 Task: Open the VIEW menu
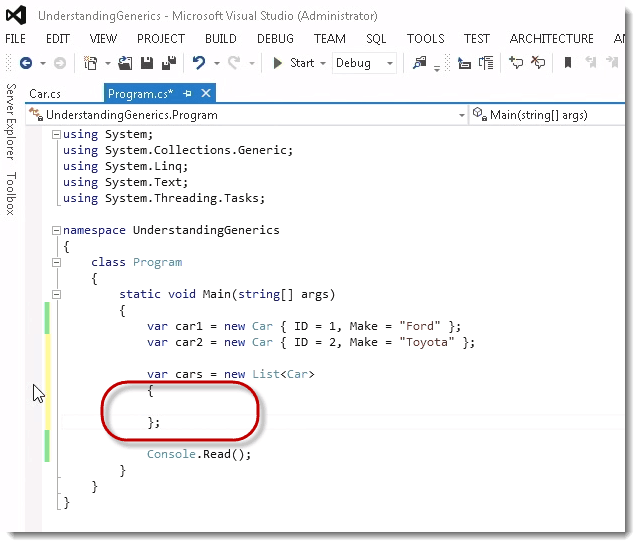(103, 39)
